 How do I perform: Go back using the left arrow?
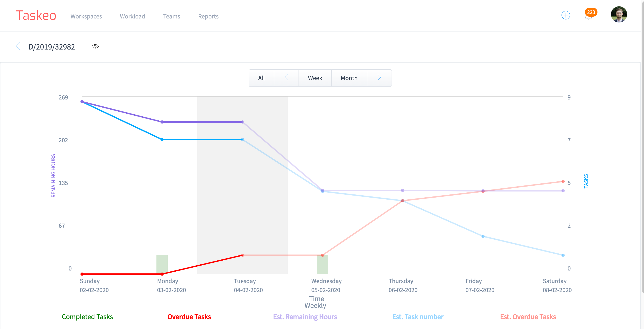[18, 46]
